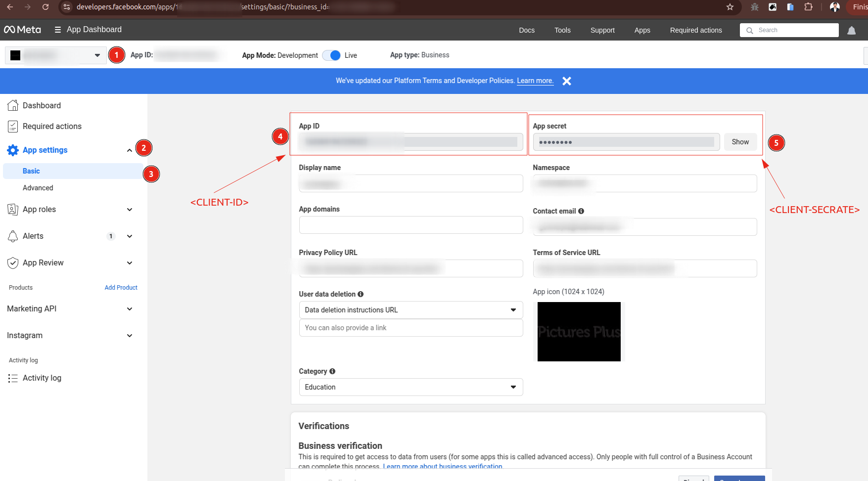Open Support in the top navigation
The height and width of the screenshot is (481, 868).
[x=602, y=30]
